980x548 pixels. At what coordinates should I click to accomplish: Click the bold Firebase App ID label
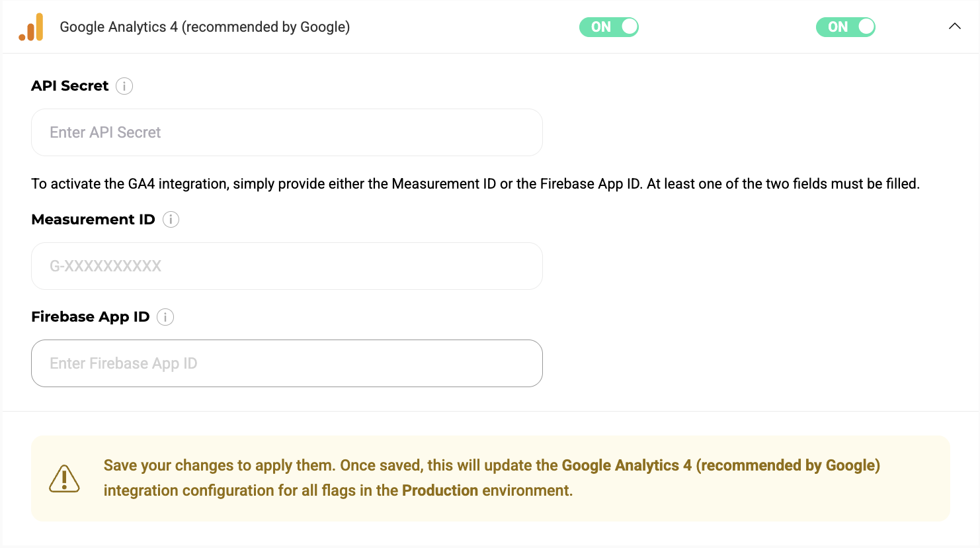(x=90, y=317)
